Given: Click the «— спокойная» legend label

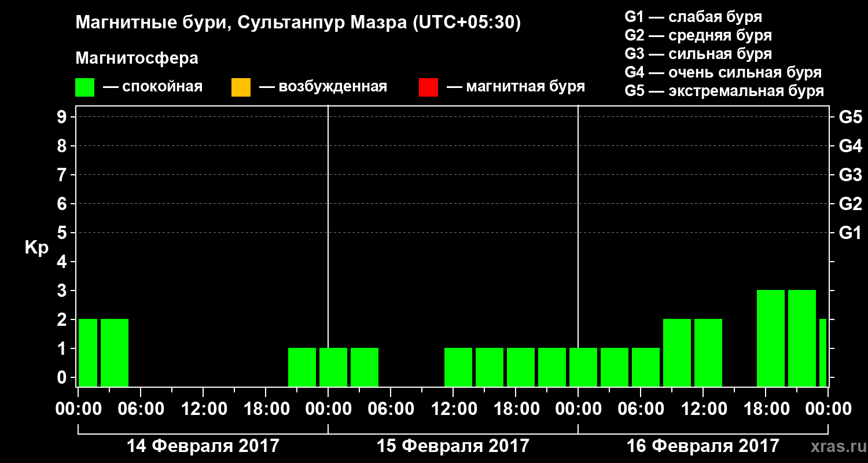Looking at the screenshot, I should click(x=153, y=87).
